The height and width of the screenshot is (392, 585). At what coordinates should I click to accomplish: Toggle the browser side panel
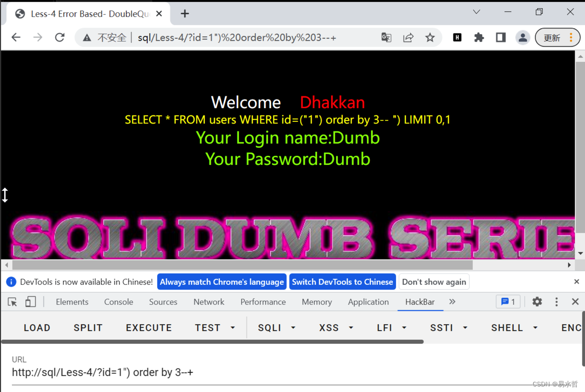click(501, 38)
